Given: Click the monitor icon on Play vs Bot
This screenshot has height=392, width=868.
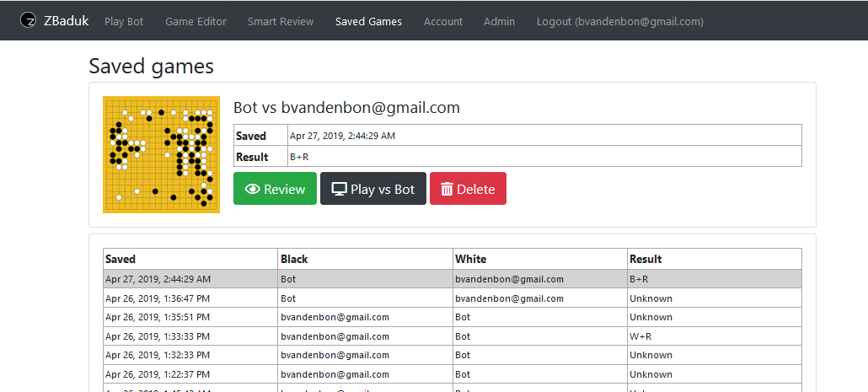Looking at the screenshot, I should [339, 189].
